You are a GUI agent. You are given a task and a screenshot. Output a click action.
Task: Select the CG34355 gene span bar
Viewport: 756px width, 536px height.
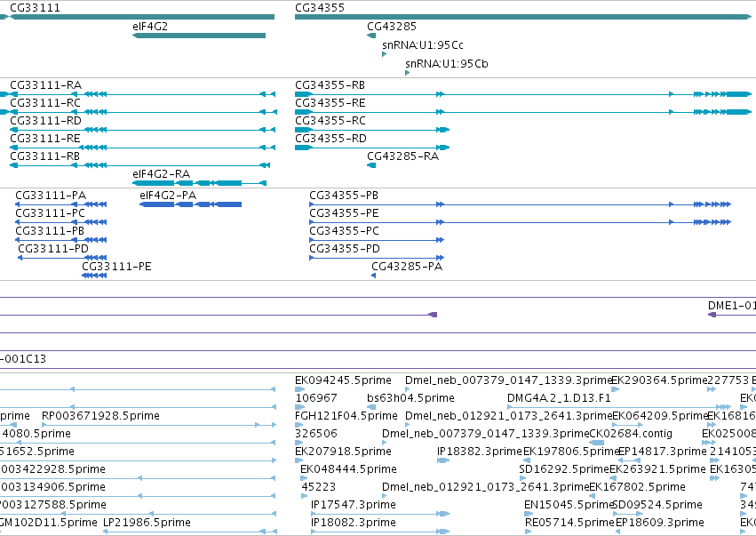click(x=523, y=17)
